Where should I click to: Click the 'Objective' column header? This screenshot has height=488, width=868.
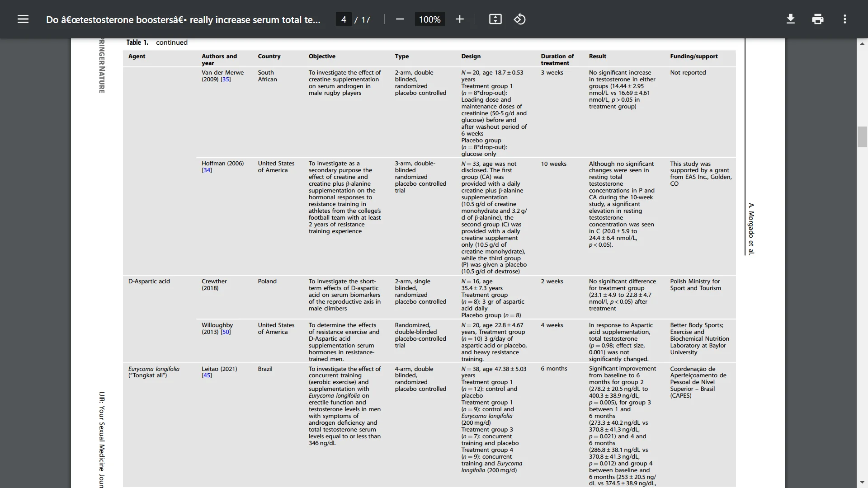click(322, 56)
